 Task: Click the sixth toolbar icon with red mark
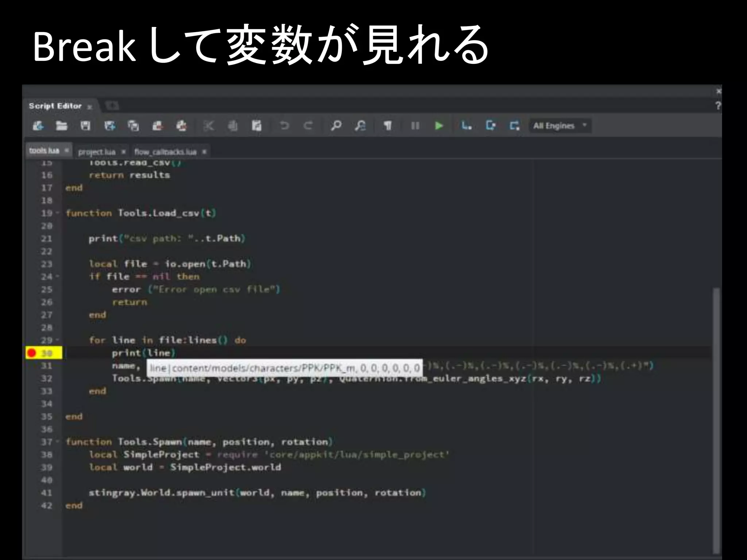[158, 126]
